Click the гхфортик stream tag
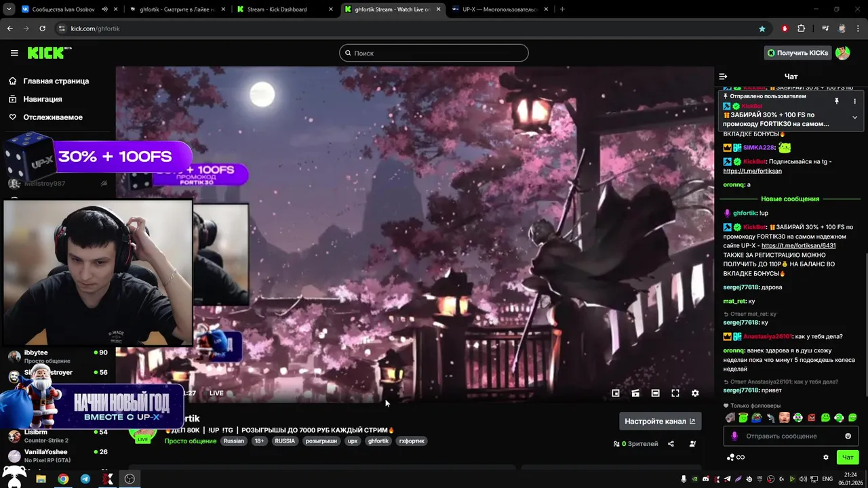Image resolution: width=868 pixels, height=488 pixels. [411, 441]
